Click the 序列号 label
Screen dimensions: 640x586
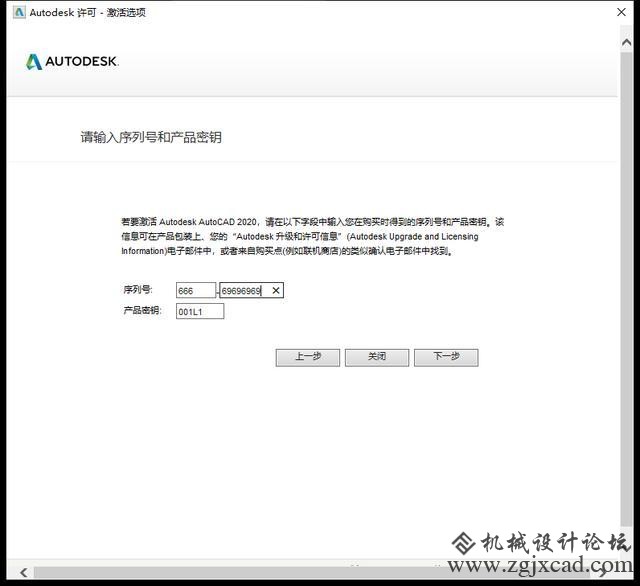tap(137, 290)
